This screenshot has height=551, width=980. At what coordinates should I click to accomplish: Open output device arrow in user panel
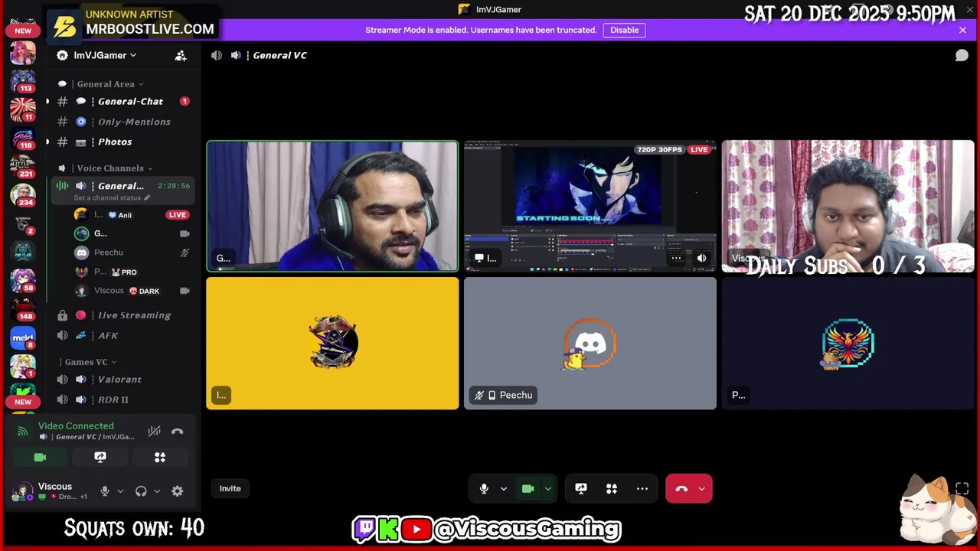click(157, 491)
